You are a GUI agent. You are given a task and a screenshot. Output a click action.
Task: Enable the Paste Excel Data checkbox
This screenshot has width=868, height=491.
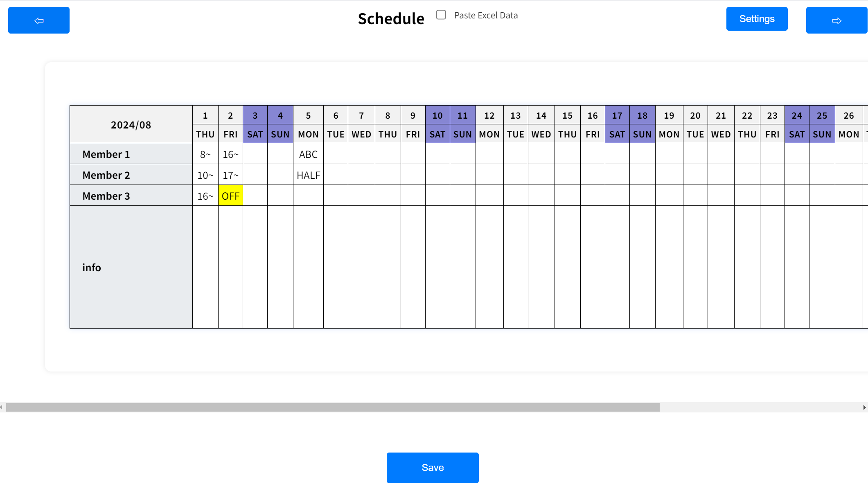tap(441, 15)
